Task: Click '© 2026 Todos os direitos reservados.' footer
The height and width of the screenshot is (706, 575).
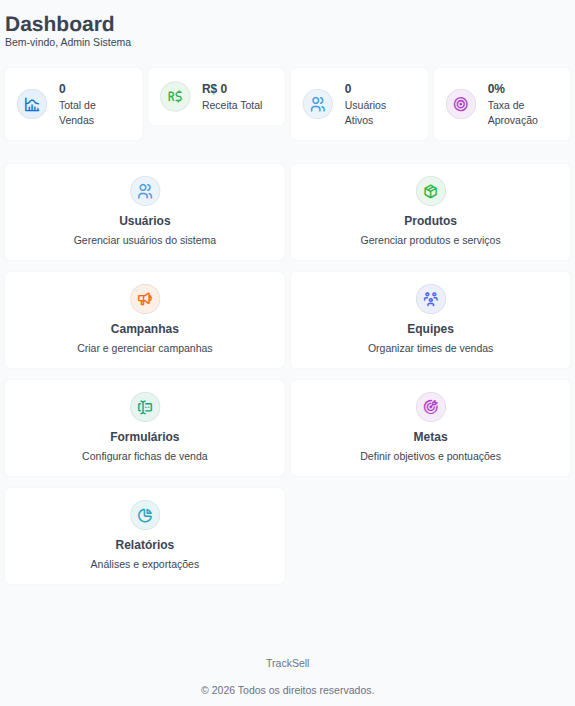Action: click(288, 690)
